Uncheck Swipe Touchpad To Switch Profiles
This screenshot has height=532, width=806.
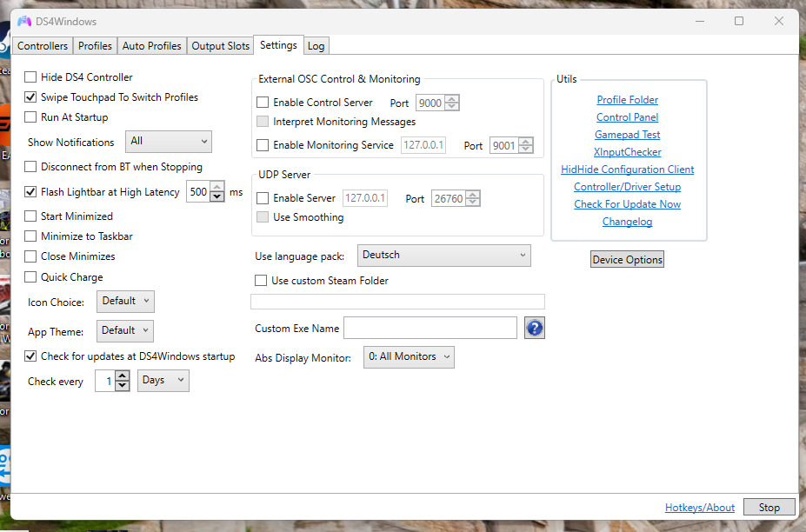pos(30,97)
